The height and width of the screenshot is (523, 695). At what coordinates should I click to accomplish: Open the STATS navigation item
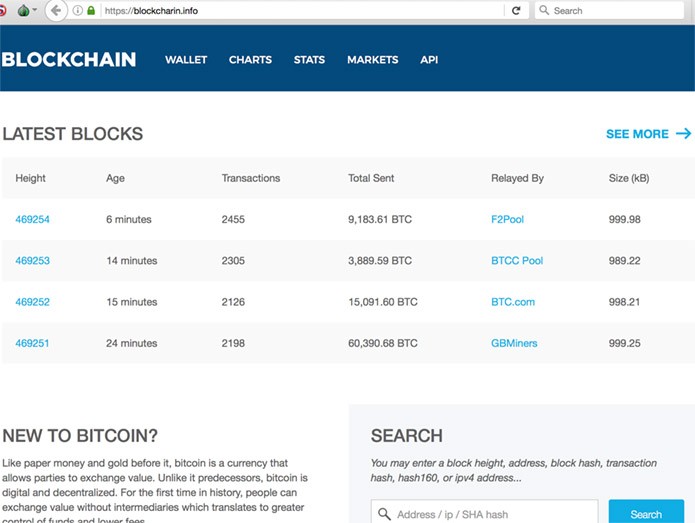pos(309,60)
